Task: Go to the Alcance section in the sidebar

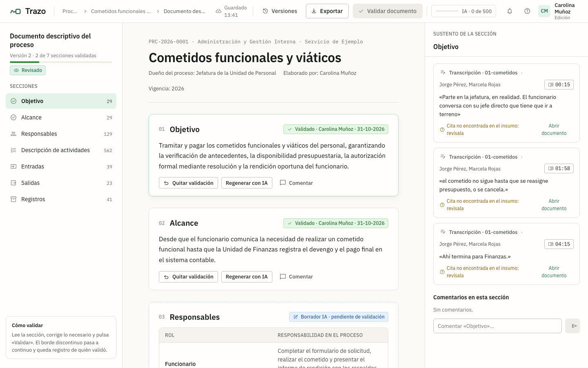Action: [61, 117]
